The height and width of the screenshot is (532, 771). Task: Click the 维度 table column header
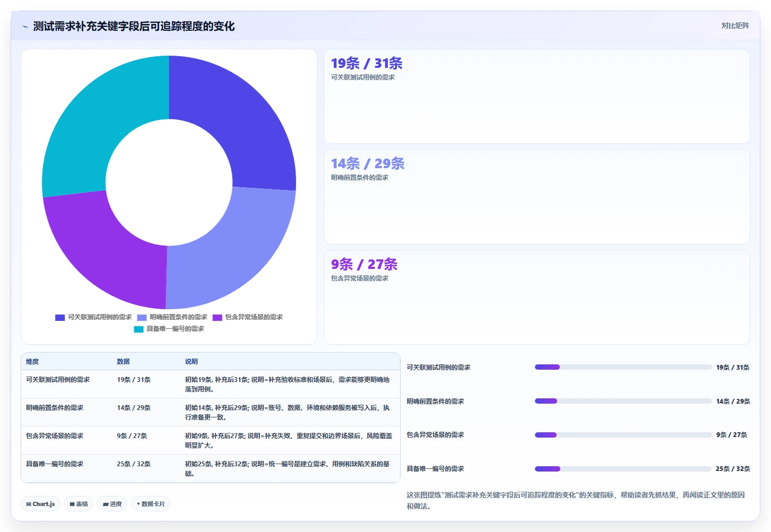[32, 362]
